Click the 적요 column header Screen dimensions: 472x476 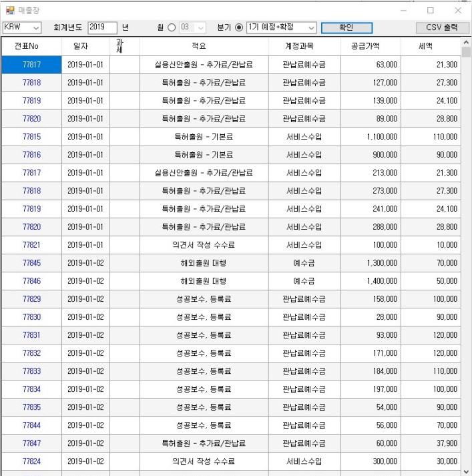tap(204, 46)
